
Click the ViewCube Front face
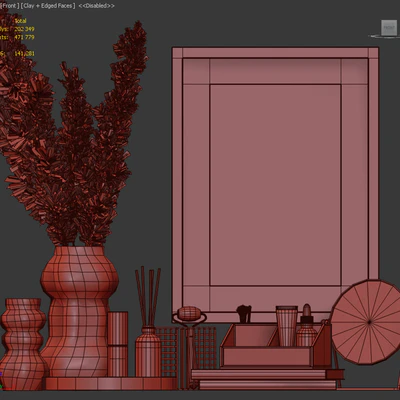click(x=389, y=27)
